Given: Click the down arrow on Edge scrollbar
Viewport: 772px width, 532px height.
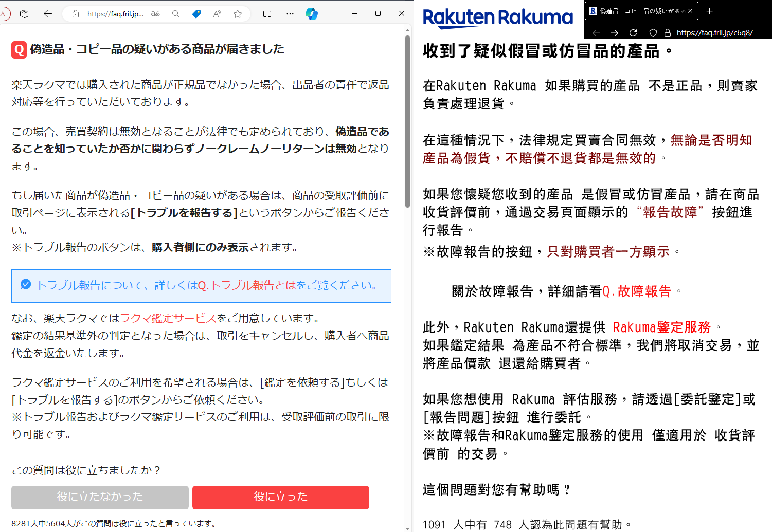Looking at the screenshot, I should tap(407, 528).
